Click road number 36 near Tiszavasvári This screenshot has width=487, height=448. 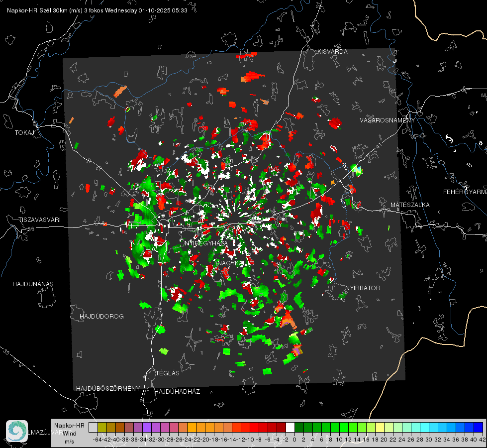31,229
